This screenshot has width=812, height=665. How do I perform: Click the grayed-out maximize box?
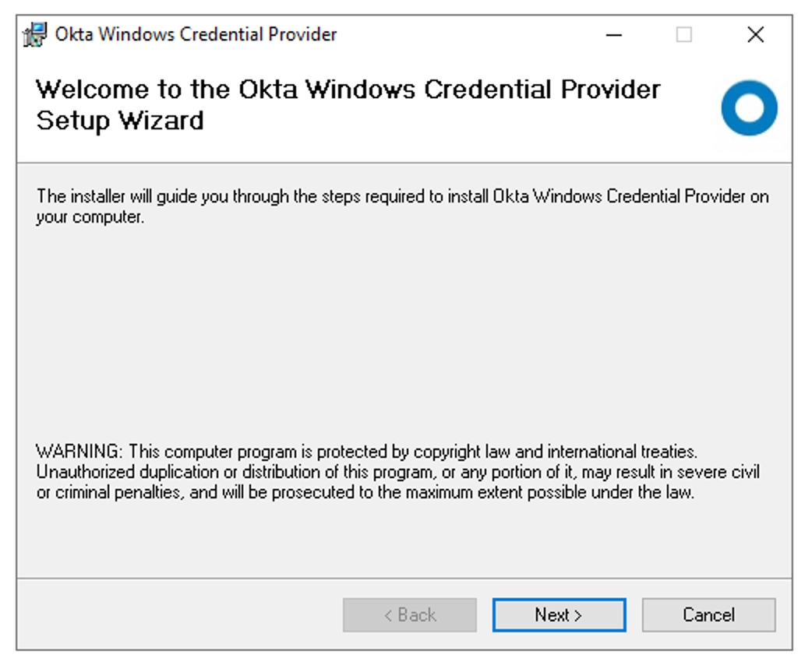click(684, 35)
